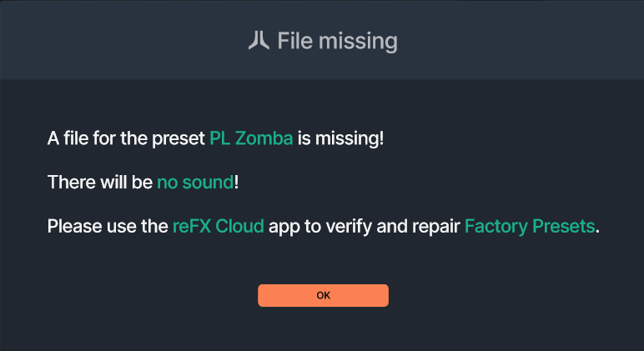Image resolution: width=644 pixels, height=351 pixels.
Task: Open the "reFX Cloud" highlighted link
Action: coord(218,226)
